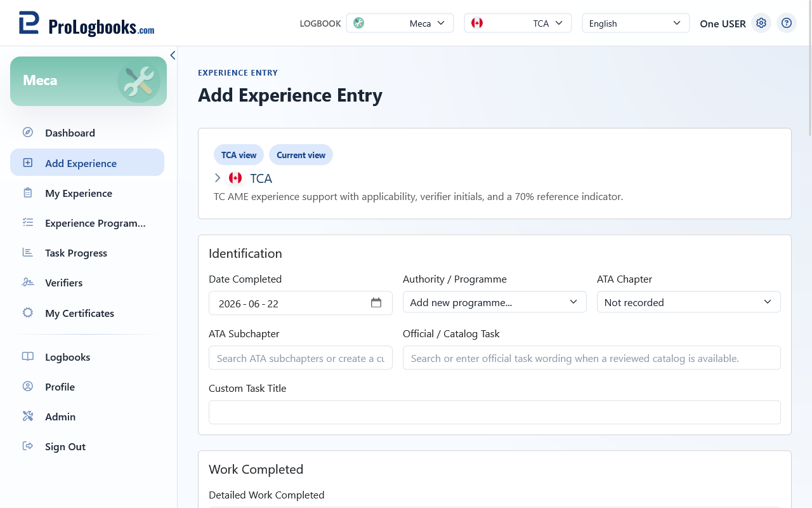Click the Admin wrench icon
The width and height of the screenshot is (812, 508).
click(x=28, y=417)
